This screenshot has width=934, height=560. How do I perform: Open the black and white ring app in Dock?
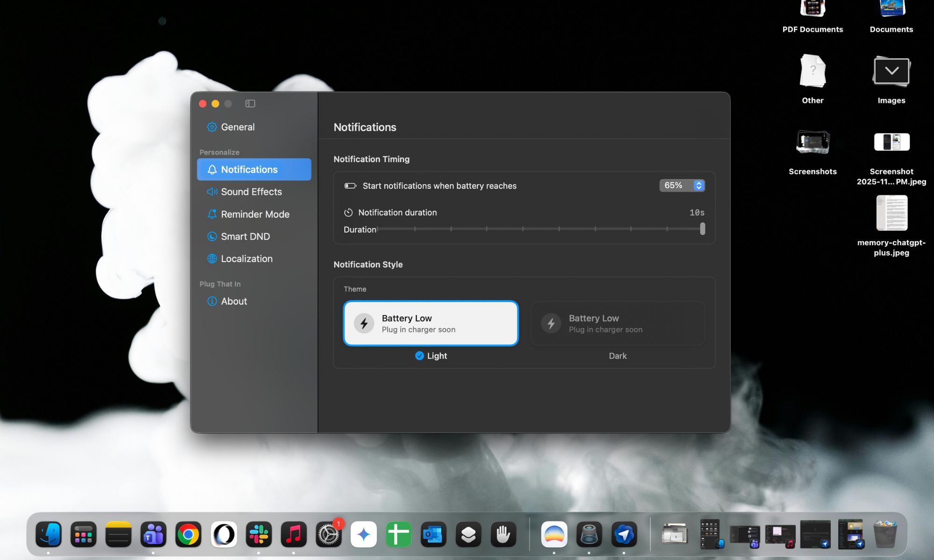224,534
